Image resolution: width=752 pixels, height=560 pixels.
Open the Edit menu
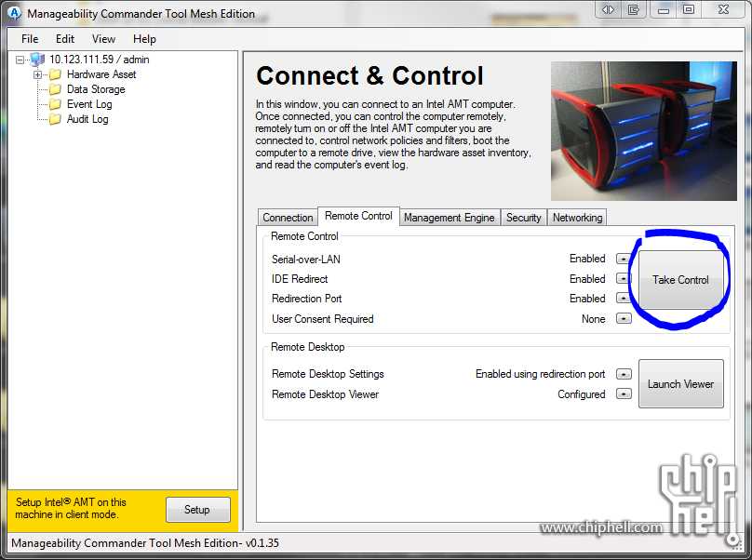[65, 39]
